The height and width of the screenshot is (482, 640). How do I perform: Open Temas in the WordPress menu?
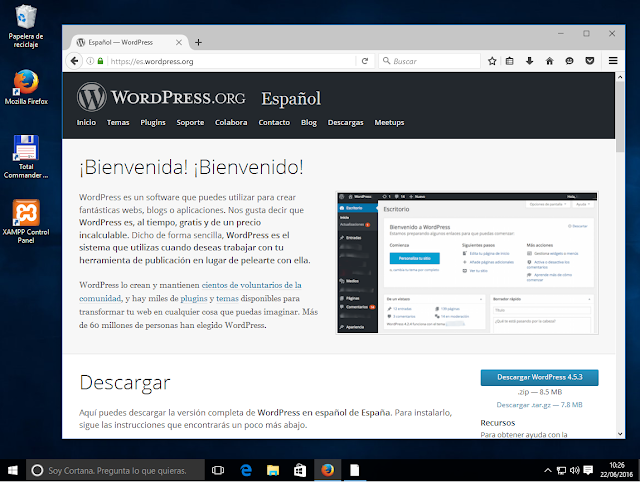pyautogui.click(x=118, y=122)
